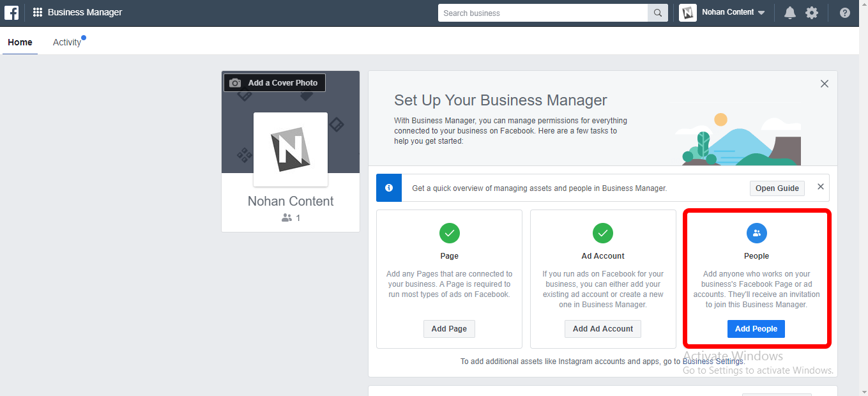Click the Page card title
Viewport: 868px width, 396px height.
click(x=450, y=256)
